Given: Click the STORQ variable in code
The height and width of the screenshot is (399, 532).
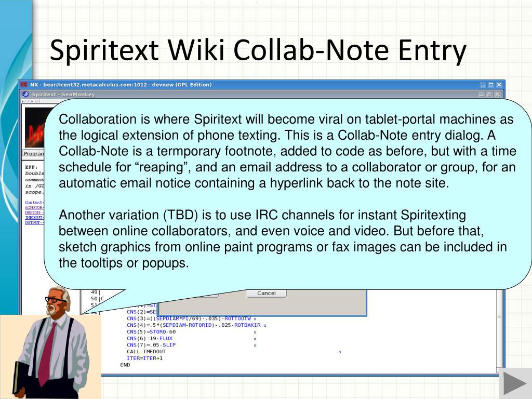Looking at the screenshot, I should tap(158, 331).
